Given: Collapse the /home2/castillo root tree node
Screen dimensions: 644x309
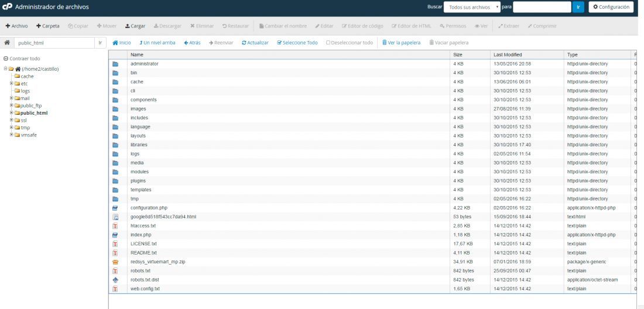Looking at the screenshot, I should (x=6, y=69).
